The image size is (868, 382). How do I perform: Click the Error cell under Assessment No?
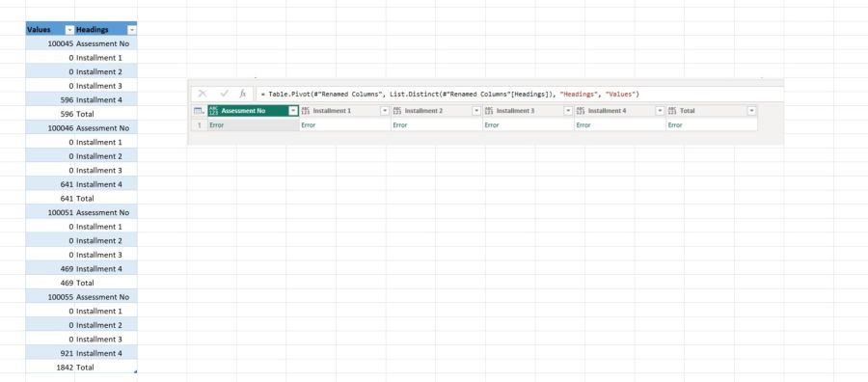pos(254,125)
